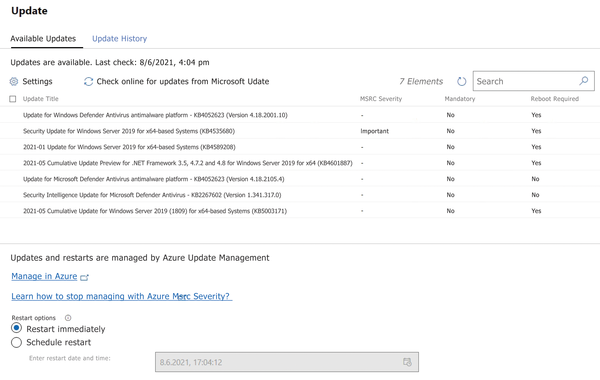Viewport: 600px width, 380px height.
Task: Switch to Available Updates tab
Action: pyautogui.click(x=43, y=39)
